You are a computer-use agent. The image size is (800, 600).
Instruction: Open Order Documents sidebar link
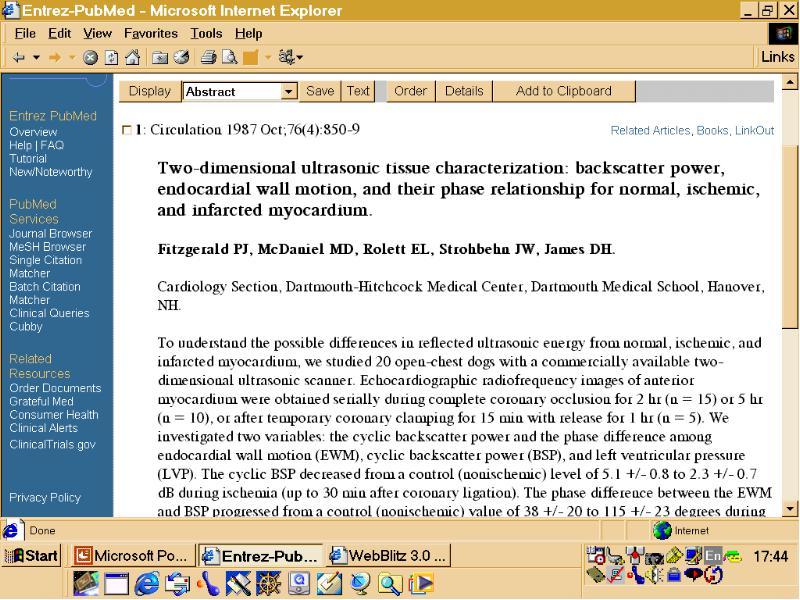coord(55,388)
